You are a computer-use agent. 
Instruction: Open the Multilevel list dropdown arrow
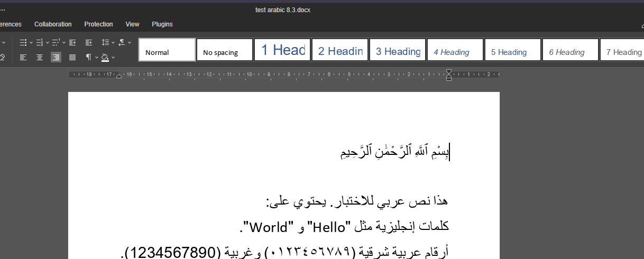coord(63,42)
